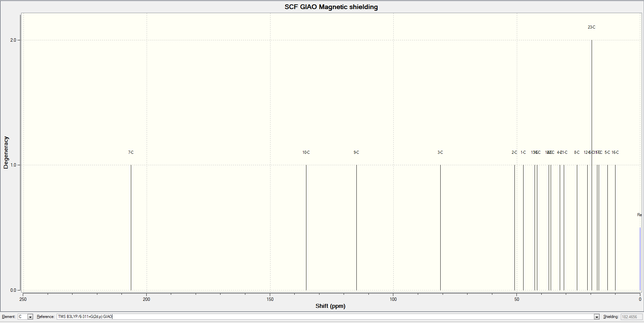Select the 1-C peak line

[523, 228]
